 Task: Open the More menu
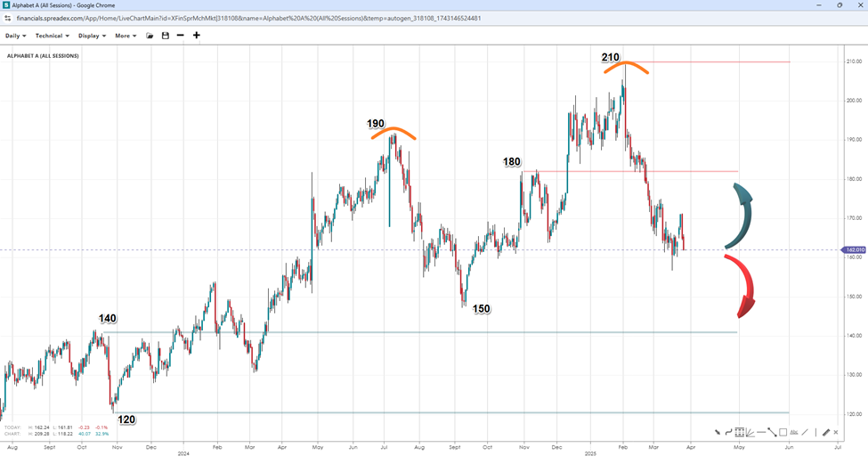125,36
